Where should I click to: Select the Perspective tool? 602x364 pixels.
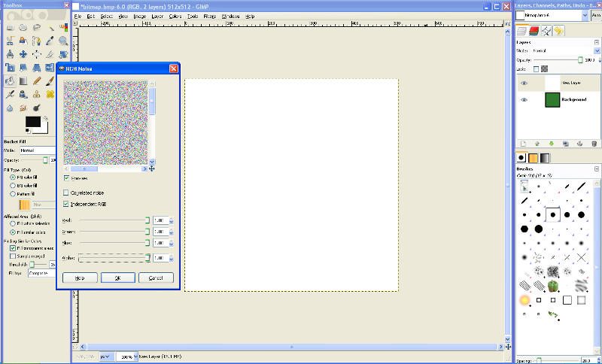[x=37, y=68]
